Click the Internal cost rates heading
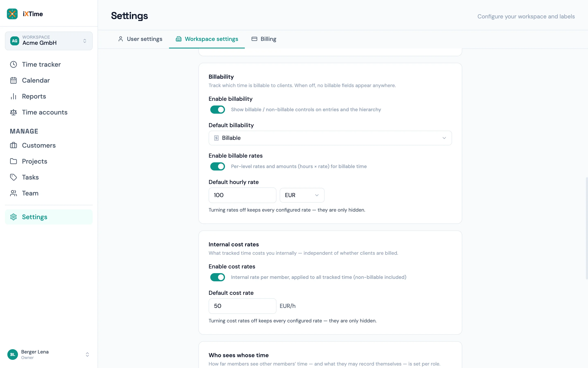Viewport: 588px width, 368px height. click(234, 244)
